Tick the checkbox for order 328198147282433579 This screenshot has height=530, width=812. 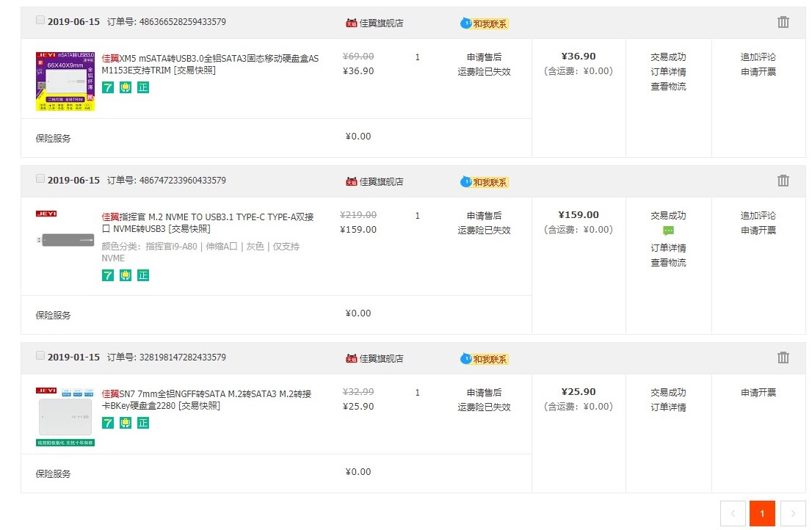coord(40,355)
